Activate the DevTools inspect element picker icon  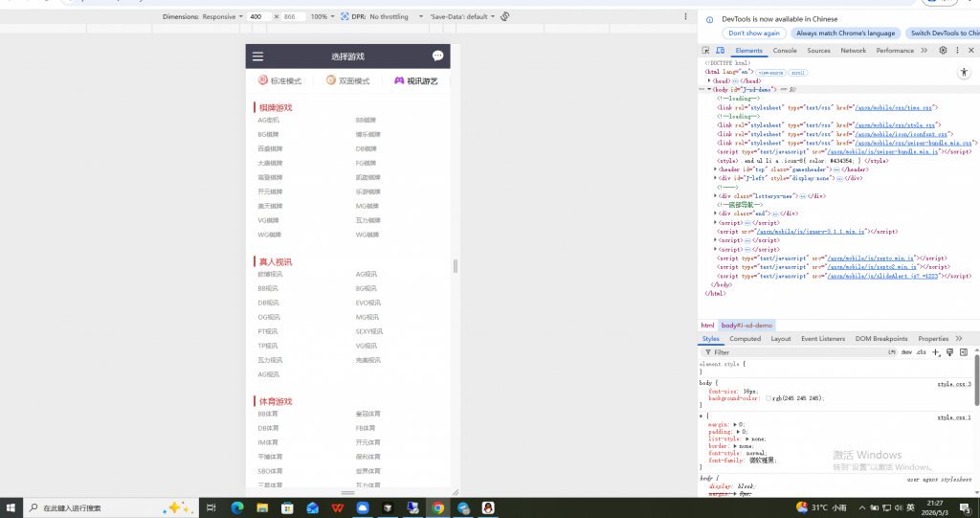click(705, 50)
